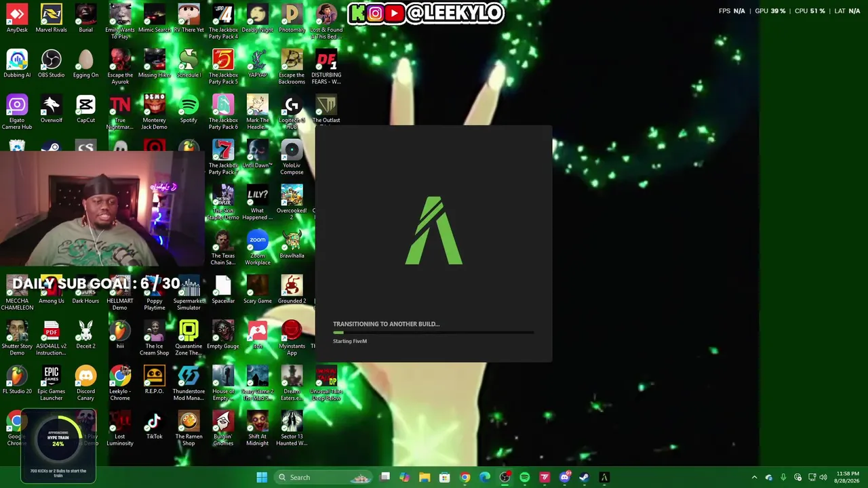
Task: Select the Grounded 2 desktop icon
Action: [292, 289]
